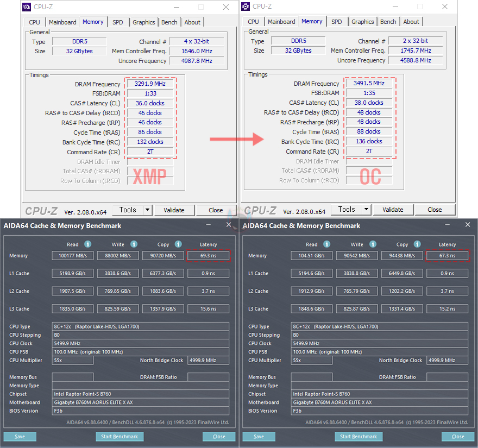This screenshot has height=448, width=478.
Task: Click L1 Cache read 5198.9 GB/s value
Action: [x=73, y=273]
